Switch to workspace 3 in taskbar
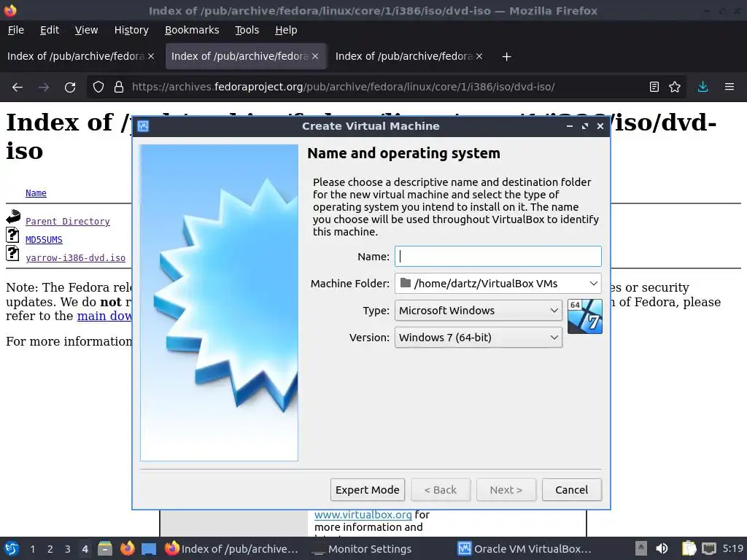 tap(68, 549)
